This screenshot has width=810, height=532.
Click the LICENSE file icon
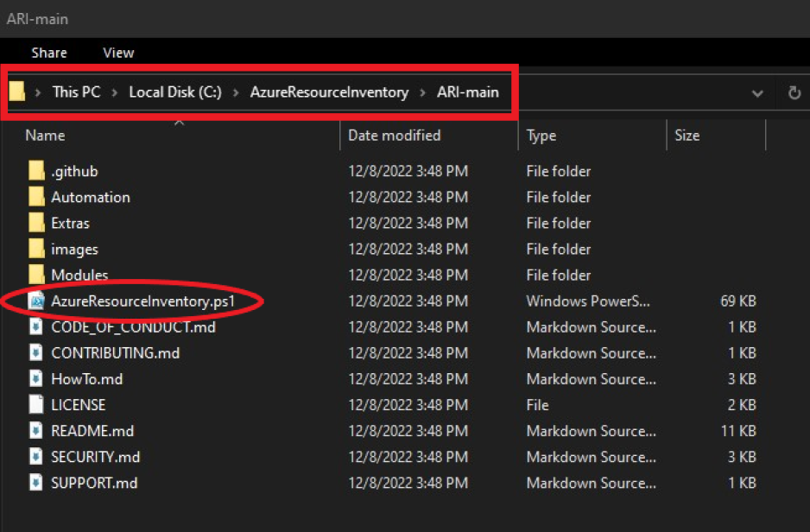(x=35, y=405)
